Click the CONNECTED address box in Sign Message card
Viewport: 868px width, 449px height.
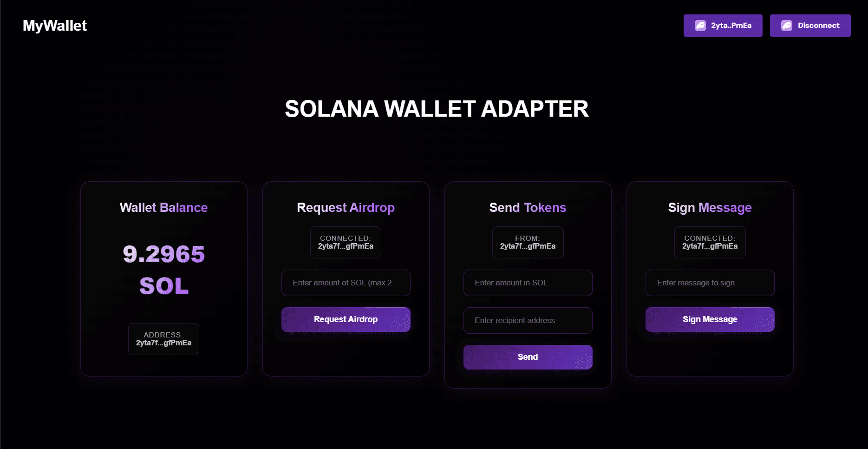point(710,242)
